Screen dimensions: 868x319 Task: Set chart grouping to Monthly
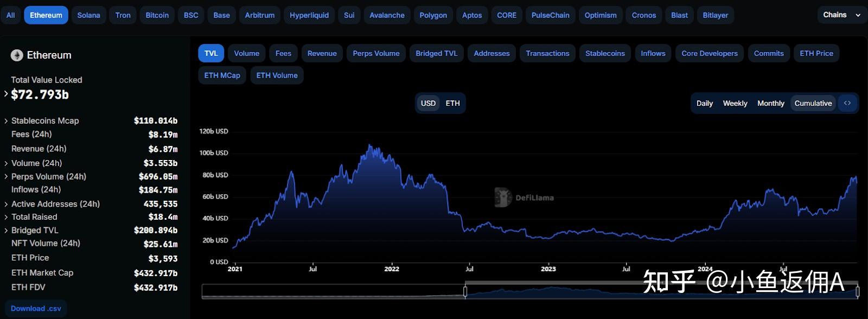[771, 103]
